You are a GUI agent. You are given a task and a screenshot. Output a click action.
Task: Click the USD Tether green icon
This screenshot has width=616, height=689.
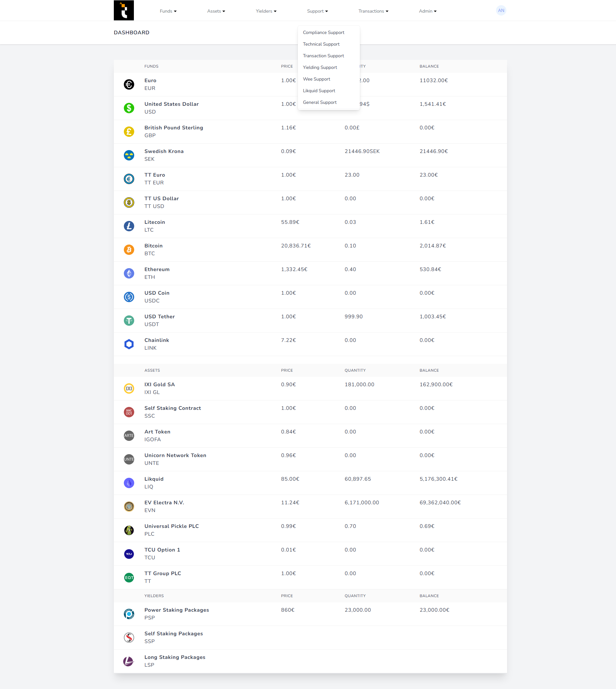(x=129, y=321)
